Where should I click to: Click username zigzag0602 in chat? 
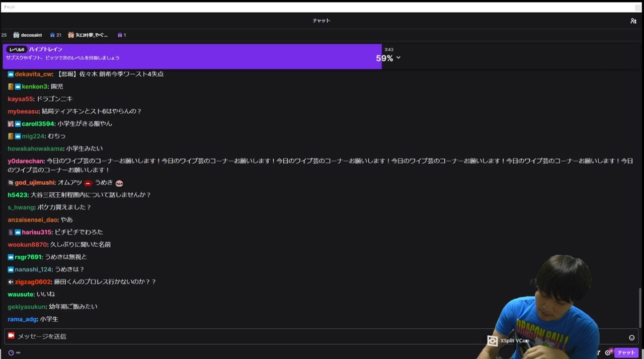click(x=33, y=282)
